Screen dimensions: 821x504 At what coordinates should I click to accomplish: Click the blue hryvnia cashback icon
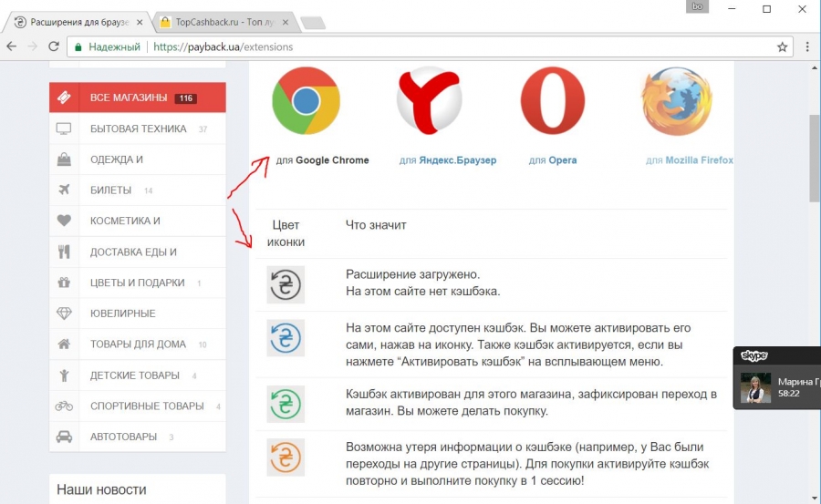click(x=286, y=337)
